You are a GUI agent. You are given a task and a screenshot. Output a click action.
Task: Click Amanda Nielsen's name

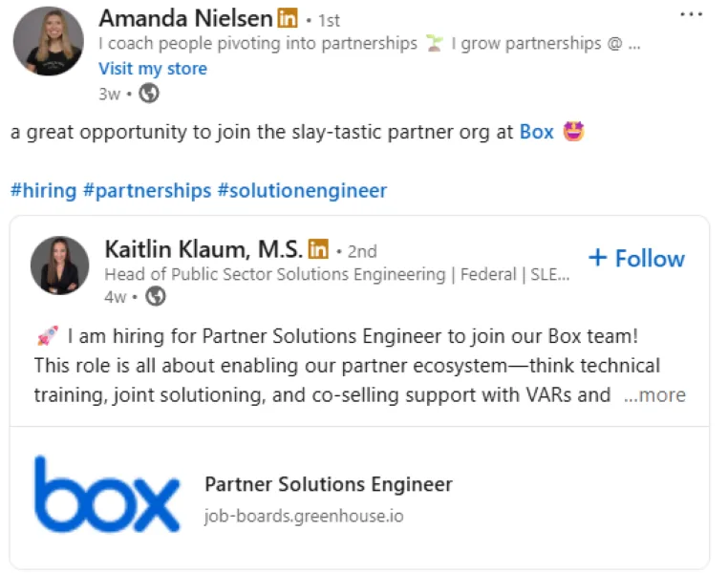pos(187,18)
